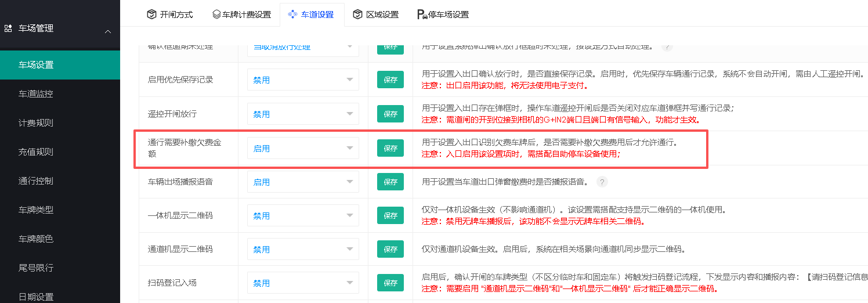Open the 扫码登记入场 dropdown
The width and height of the screenshot is (868, 303).
303,283
